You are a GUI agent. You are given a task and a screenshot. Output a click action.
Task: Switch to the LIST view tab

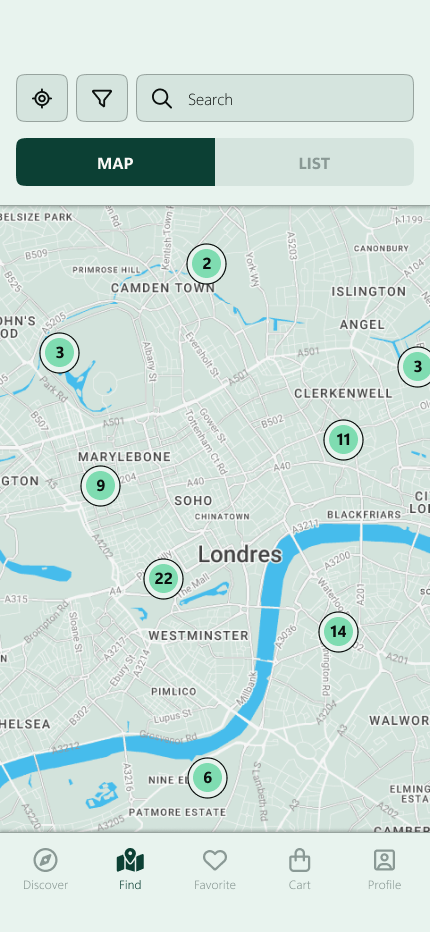pos(314,162)
